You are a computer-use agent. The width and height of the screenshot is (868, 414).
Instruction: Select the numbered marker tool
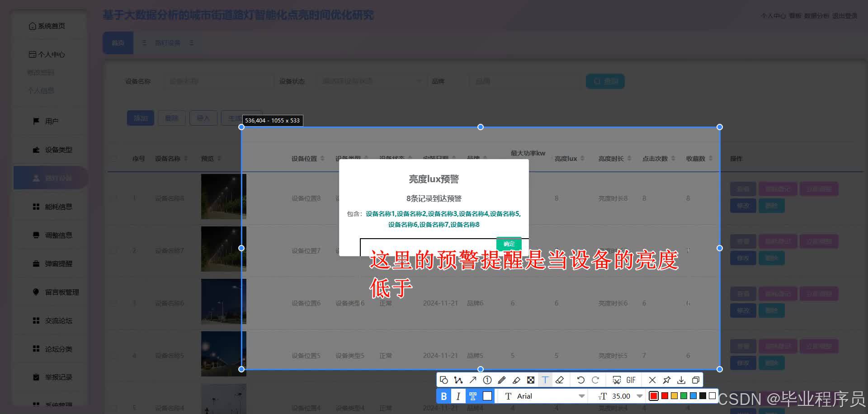(487, 380)
